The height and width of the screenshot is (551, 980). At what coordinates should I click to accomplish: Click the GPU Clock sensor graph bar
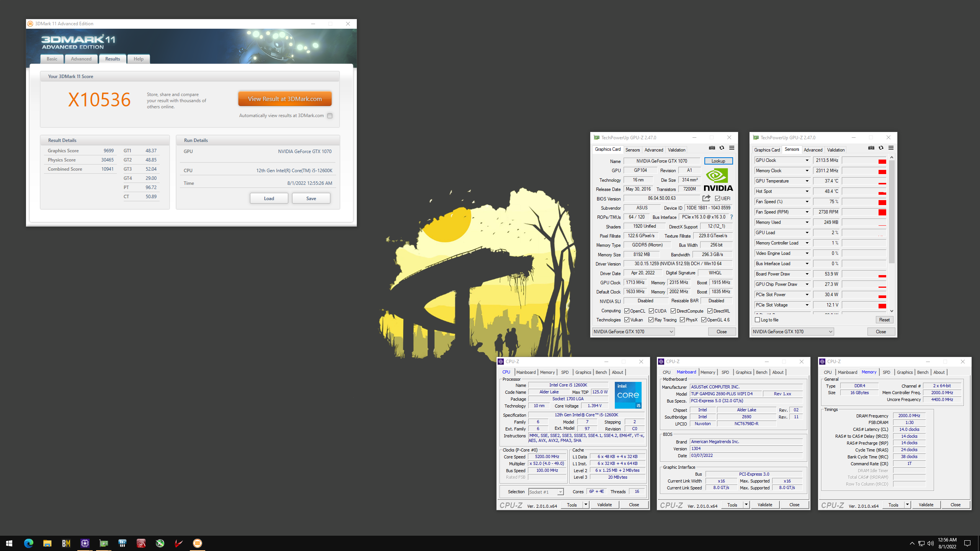pyautogui.click(x=864, y=160)
